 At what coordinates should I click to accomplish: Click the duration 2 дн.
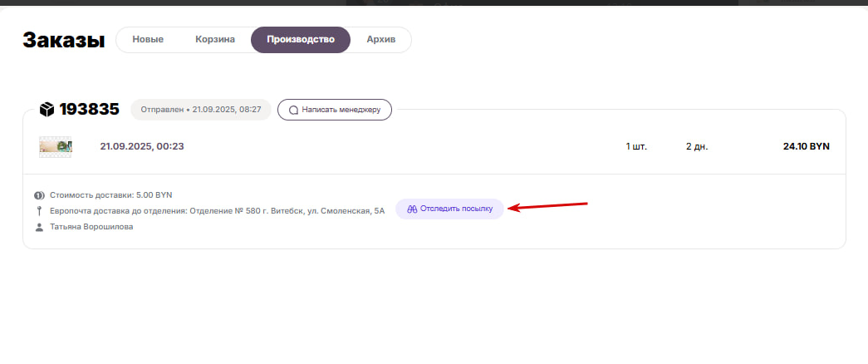[x=697, y=147]
